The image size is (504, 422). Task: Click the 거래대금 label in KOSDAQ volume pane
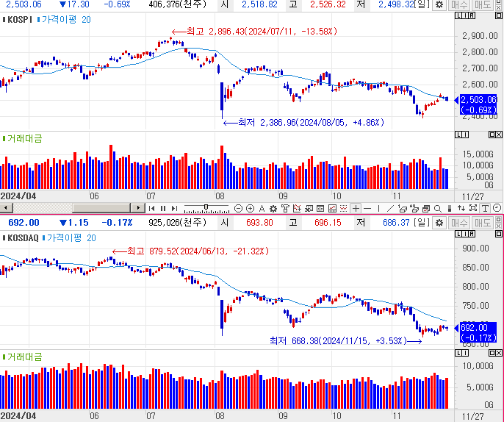(x=22, y=357)
